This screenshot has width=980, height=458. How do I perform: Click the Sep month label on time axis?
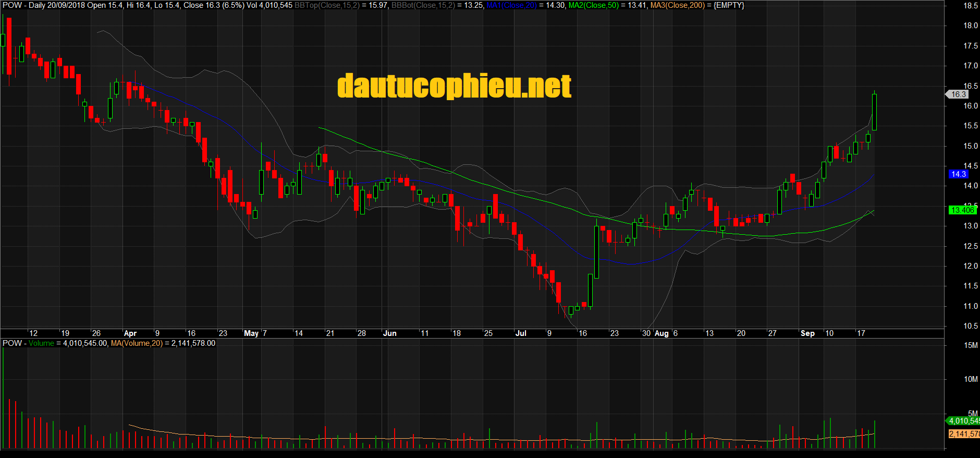[x=807, y=333]
